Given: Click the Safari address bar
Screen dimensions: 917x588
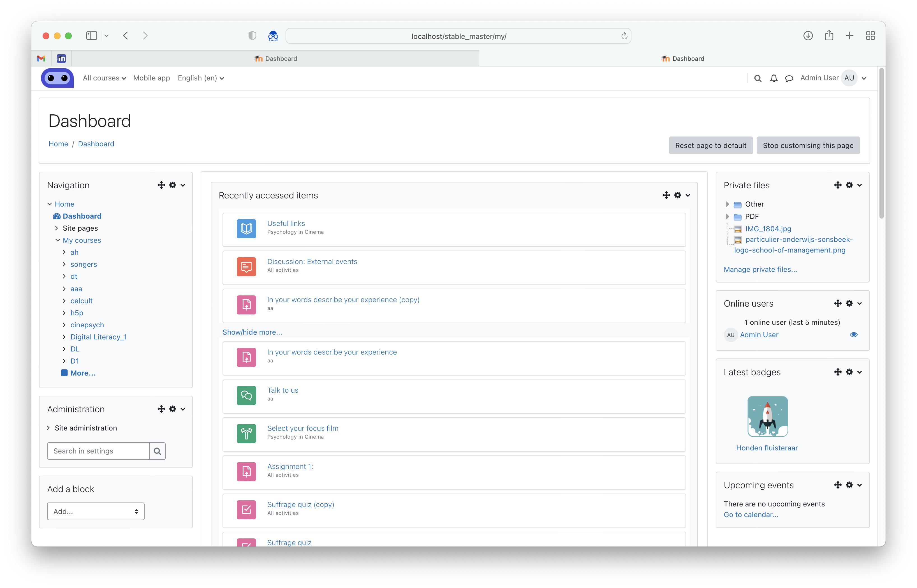Looking at the screenshot, I should pyautogui.click(x=458, y=36).
